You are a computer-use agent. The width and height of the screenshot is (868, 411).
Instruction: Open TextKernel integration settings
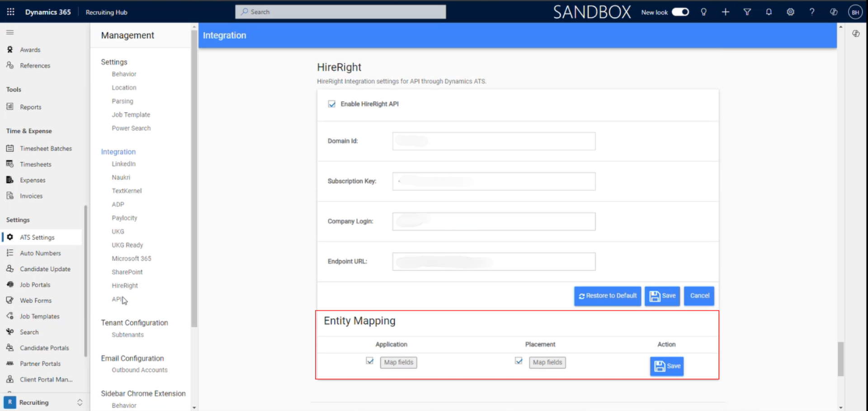click(127, 191)
